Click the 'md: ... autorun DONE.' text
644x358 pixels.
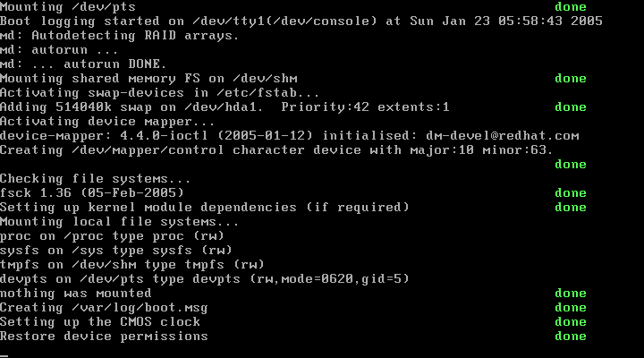pyautogui.click(x=83, y=64)
